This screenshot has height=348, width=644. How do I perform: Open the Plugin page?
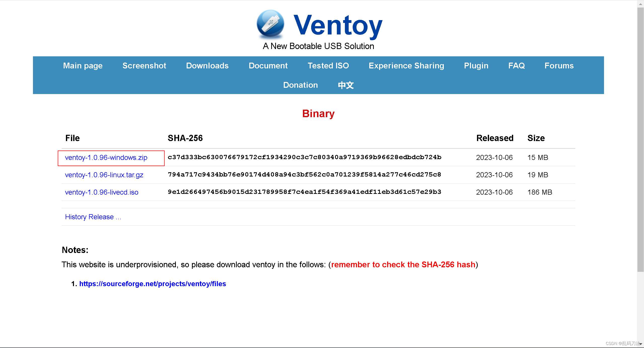click(x=476, y=66)
